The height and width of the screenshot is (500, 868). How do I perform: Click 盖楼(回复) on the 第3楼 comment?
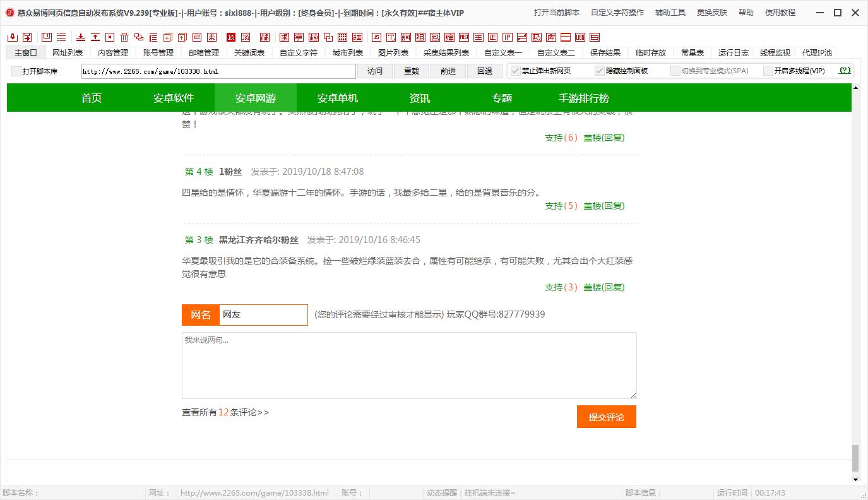[x=604, y=287]
